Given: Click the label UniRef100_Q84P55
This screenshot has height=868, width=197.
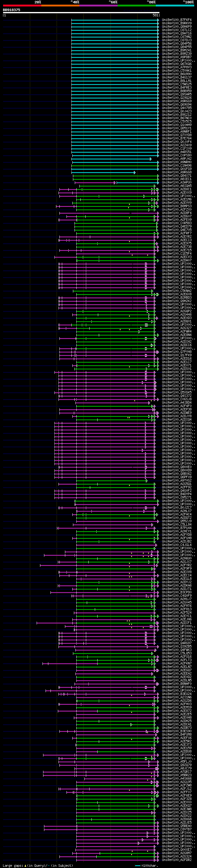Looking at the screenshot, I should (x=177, y=47).
